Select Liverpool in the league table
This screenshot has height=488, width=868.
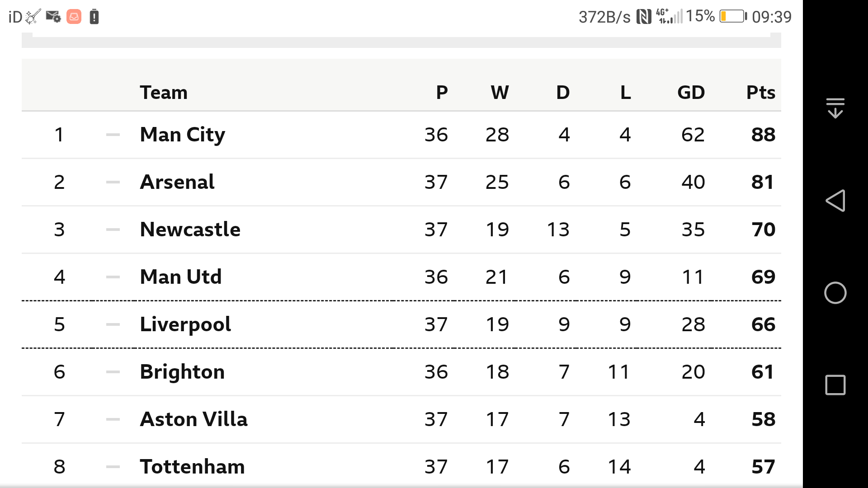pos(185,324)
